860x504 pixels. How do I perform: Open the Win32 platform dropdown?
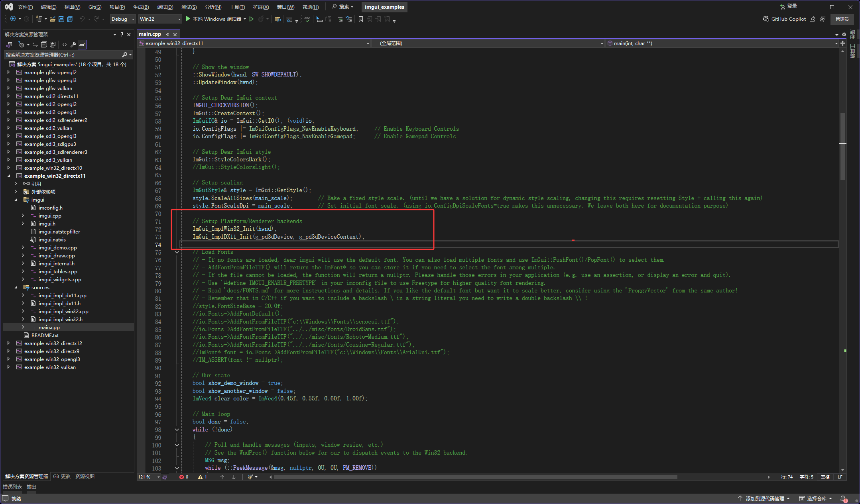160,19
